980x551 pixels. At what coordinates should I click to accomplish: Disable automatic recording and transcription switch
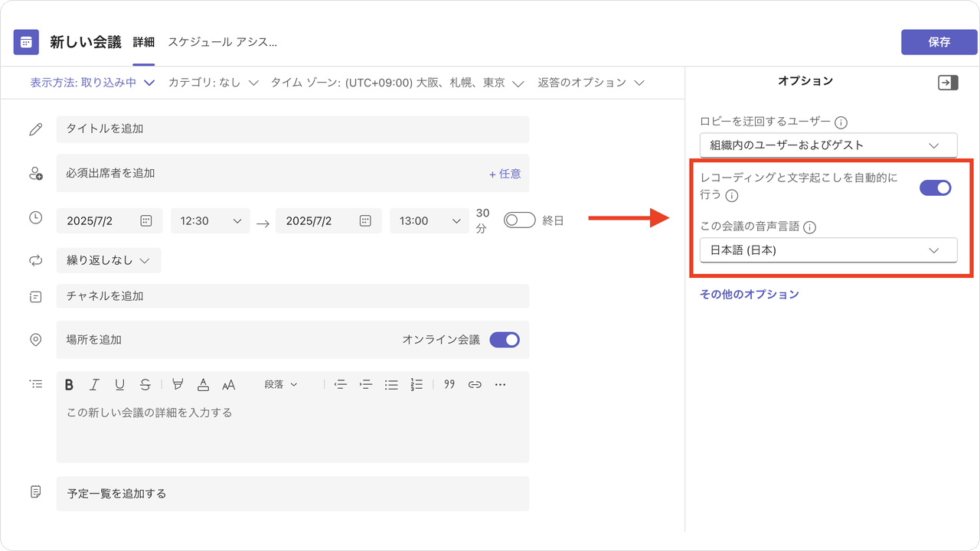[936, 187]
